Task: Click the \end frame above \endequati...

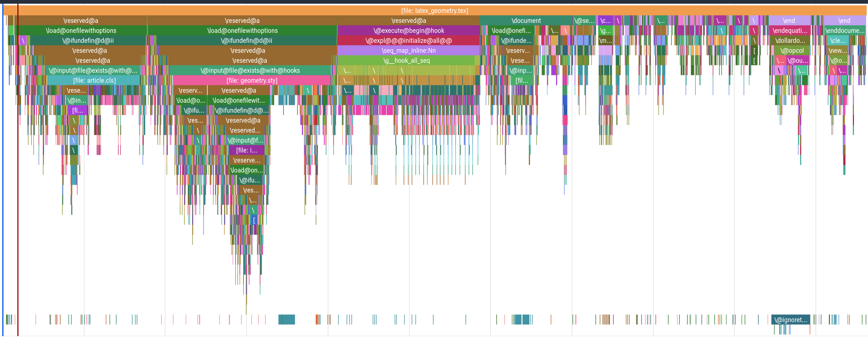Action: 789,21
